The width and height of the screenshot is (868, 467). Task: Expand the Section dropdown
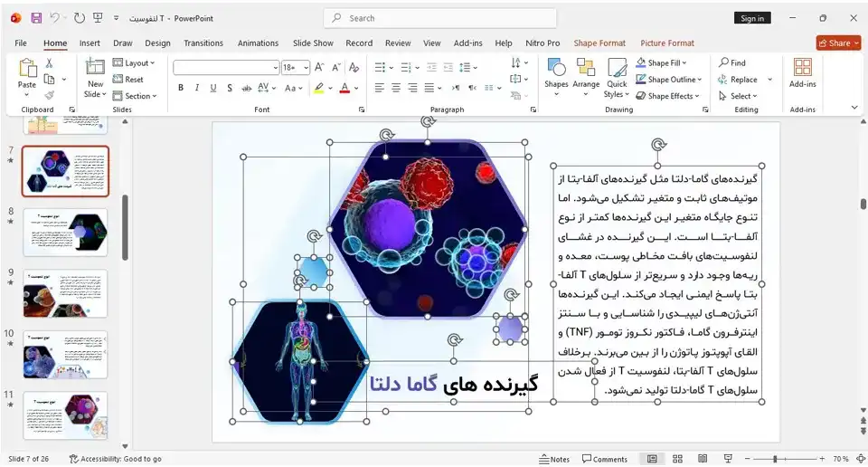135,96
